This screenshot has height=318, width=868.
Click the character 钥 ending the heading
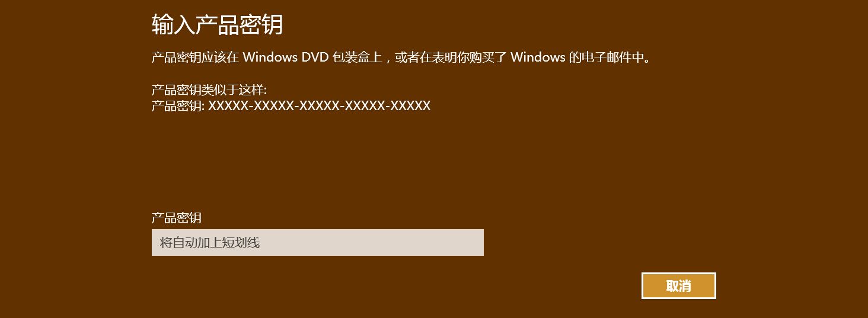point(273,25)
